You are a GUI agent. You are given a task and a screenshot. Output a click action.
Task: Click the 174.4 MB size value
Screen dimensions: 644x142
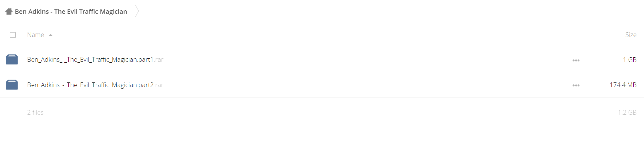tap(623, 85)
